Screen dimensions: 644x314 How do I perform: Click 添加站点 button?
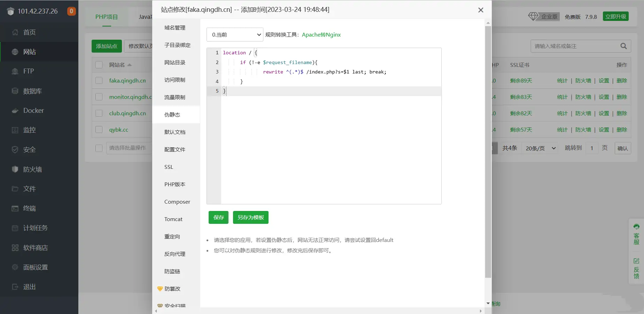(107, 46)
